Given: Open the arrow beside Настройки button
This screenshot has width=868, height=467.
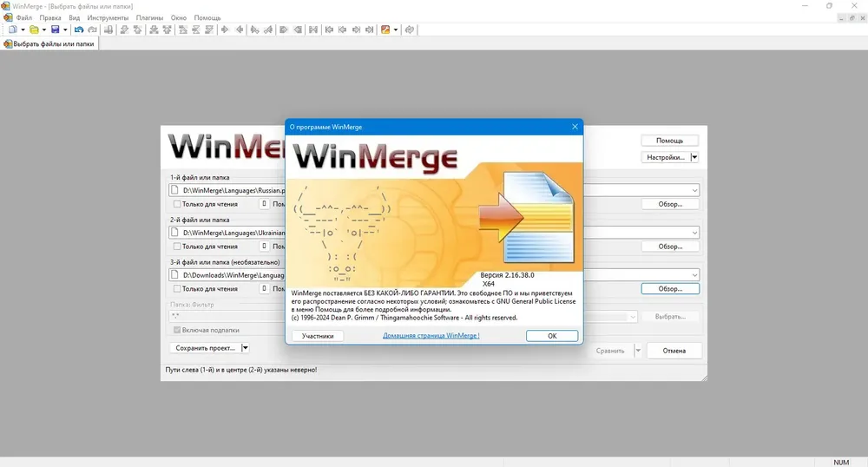Looking at the screenshot, I should tap(694, 157).
